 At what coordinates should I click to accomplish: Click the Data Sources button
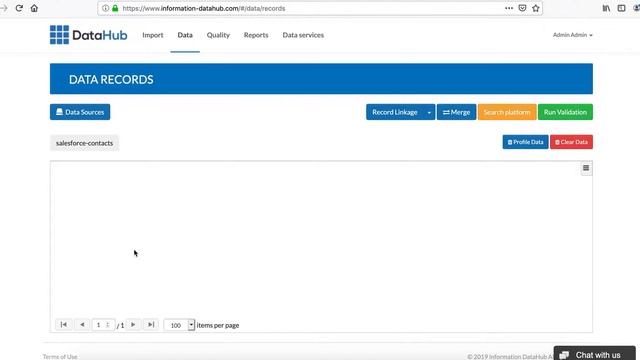tap(80, 112)
